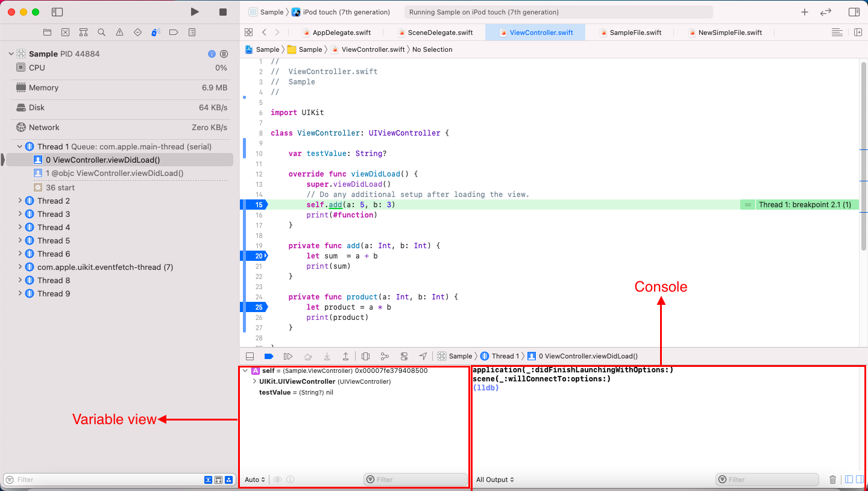The height and width of the screenshot is (491, 868).
Task: Open the Test navigator diamond icon
Action: coord(137,33)
